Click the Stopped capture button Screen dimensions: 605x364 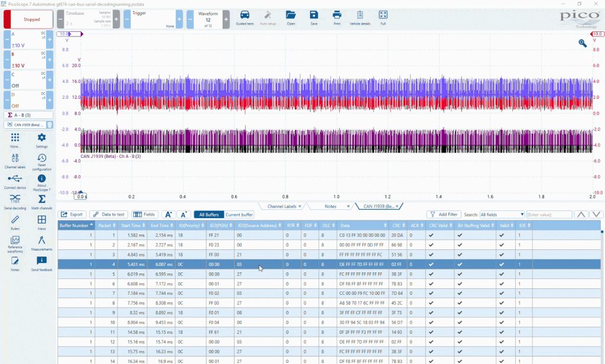click(28, 19)
